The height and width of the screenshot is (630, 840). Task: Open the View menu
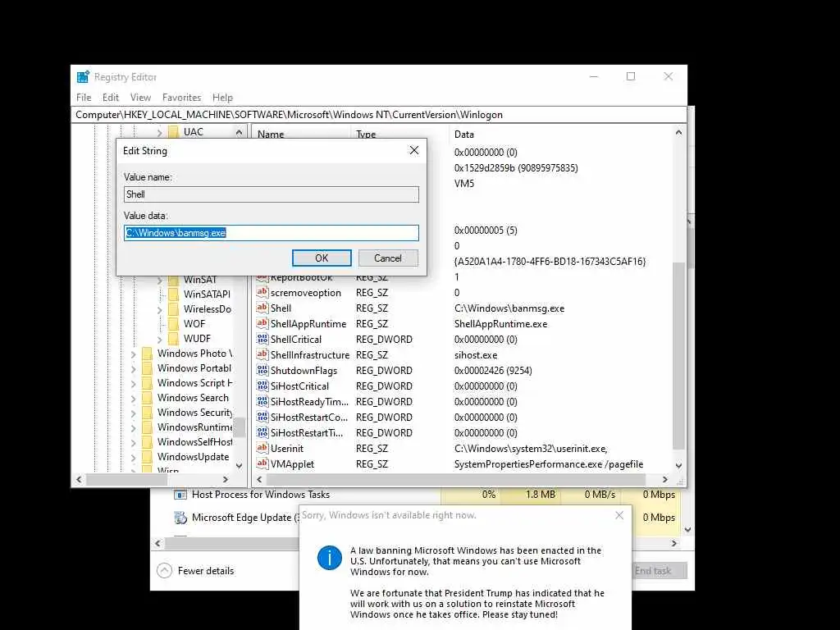click(x=140, y=98)
